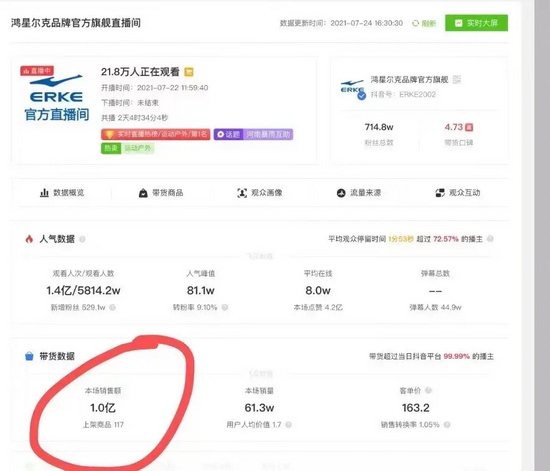Click the 714.8w 粉丝总数 value

coord(379,127)
